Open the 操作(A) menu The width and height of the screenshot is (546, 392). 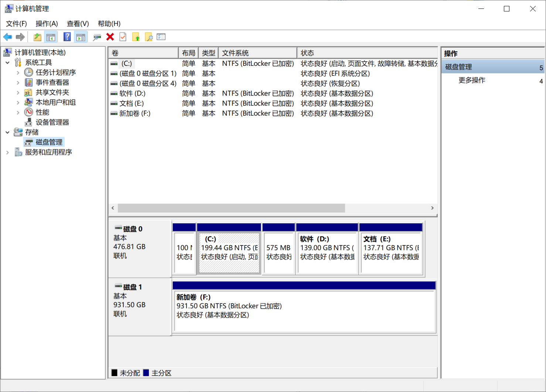[x=47, y=24]
